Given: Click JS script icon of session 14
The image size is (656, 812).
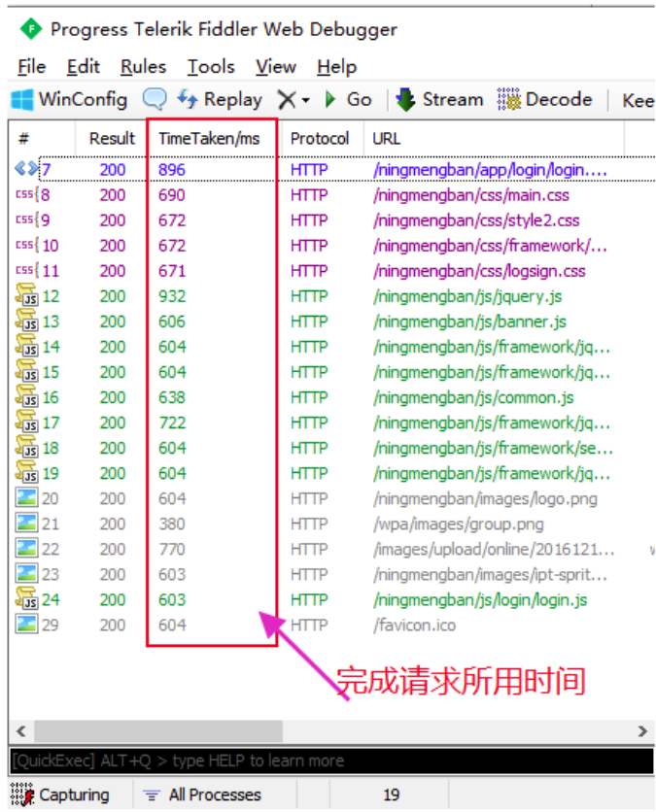Looking at the screenshot, I should click(26, 346).
